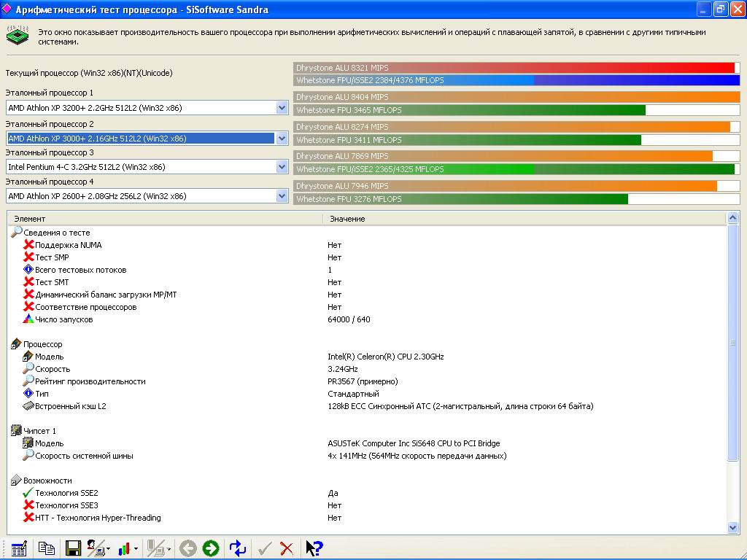
Task: Cancel using the red X toolbar icon
Action: (287, 549)
